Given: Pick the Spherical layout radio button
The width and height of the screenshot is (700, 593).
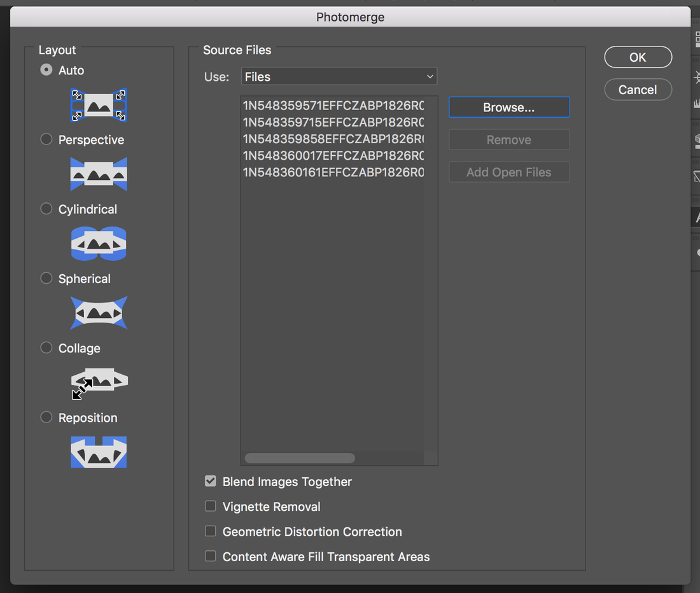Looking at the screenshot, I should point(46,278).
